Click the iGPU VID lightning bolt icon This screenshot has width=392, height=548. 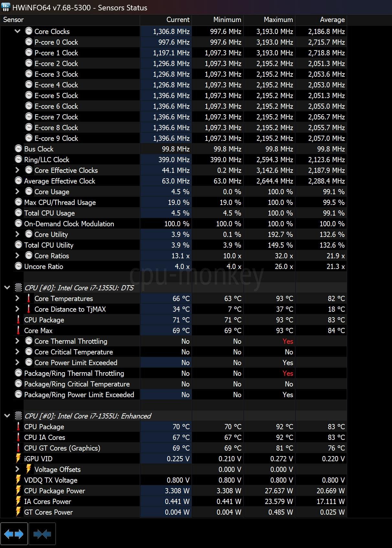(18, 459)
